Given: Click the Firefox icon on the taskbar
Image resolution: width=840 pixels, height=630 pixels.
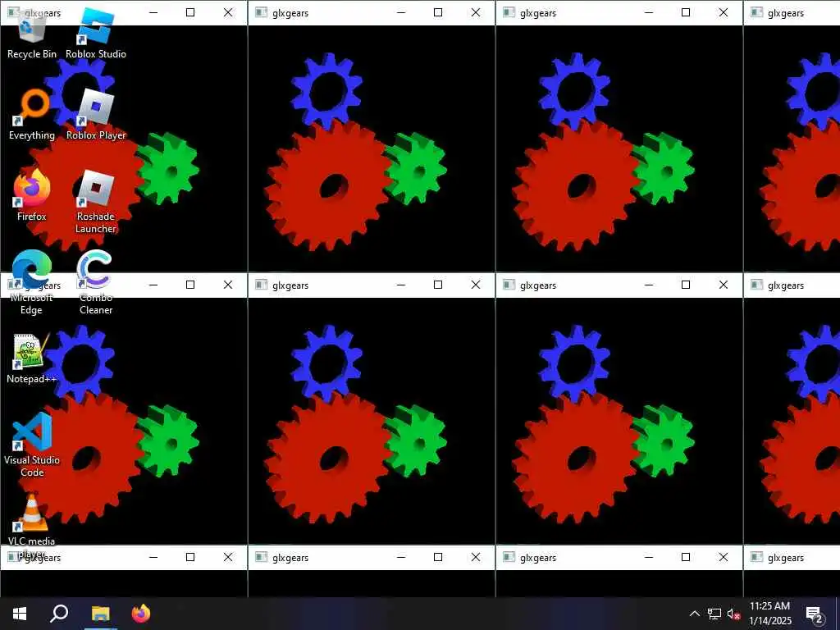Looking at the screenshot, I should pos(141,614).
